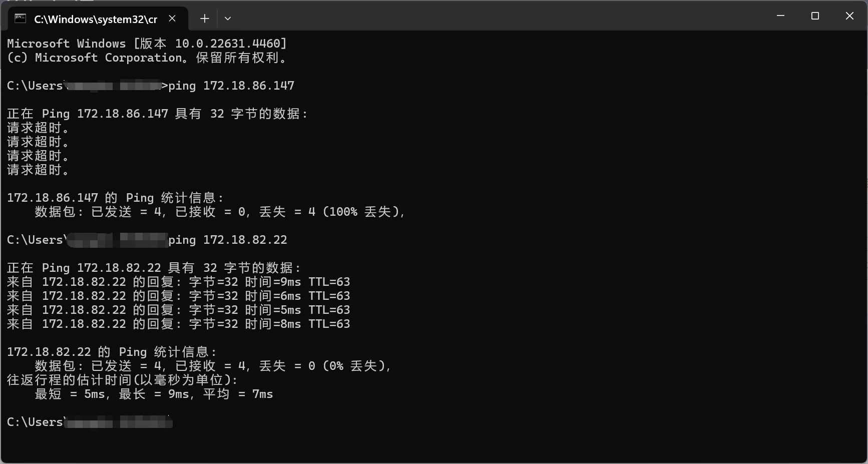Minimize the terminal window
Viewport: 868px width, 464px height.
(x=780, y=16)
